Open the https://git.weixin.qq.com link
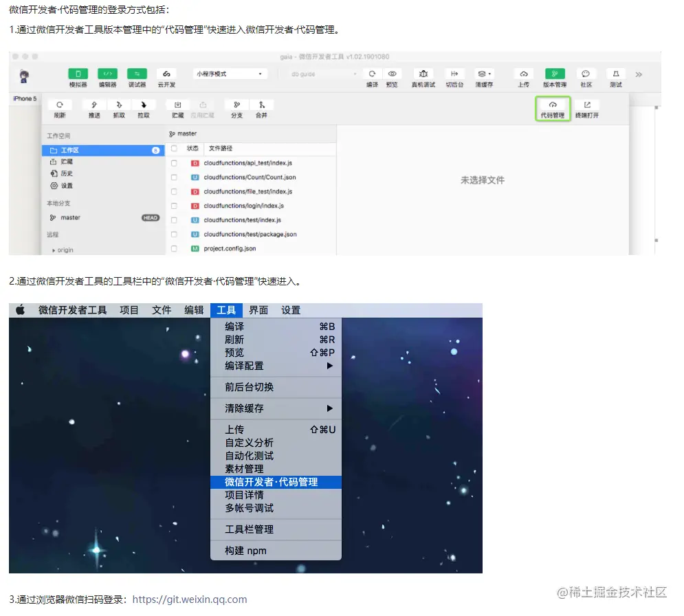The height and width of the screenshot is (616, 684). (190, 599)
